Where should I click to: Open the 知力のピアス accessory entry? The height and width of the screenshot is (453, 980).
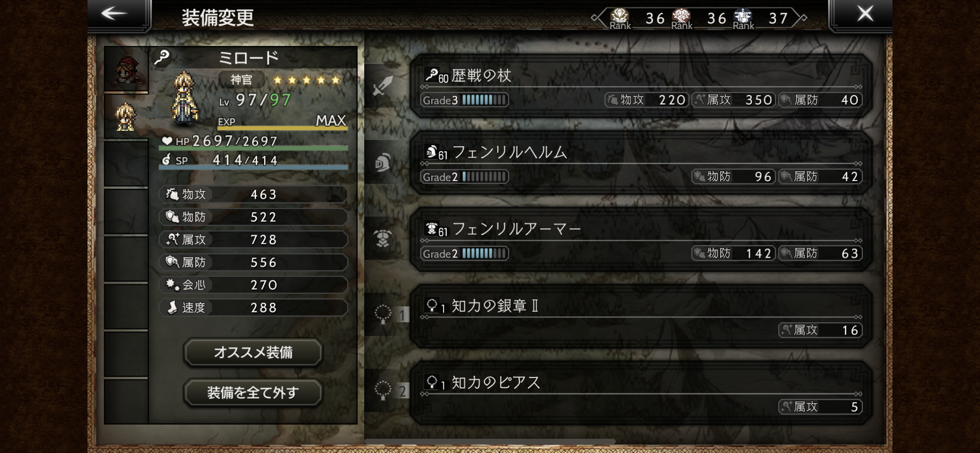640,393
